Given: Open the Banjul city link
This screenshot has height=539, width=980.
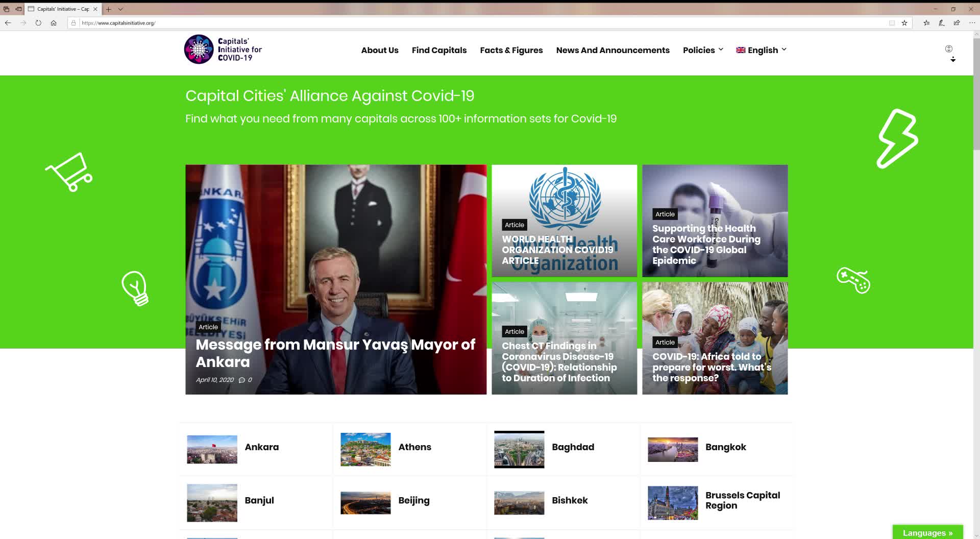Looking at the screenshot, I should coord(259,501).
